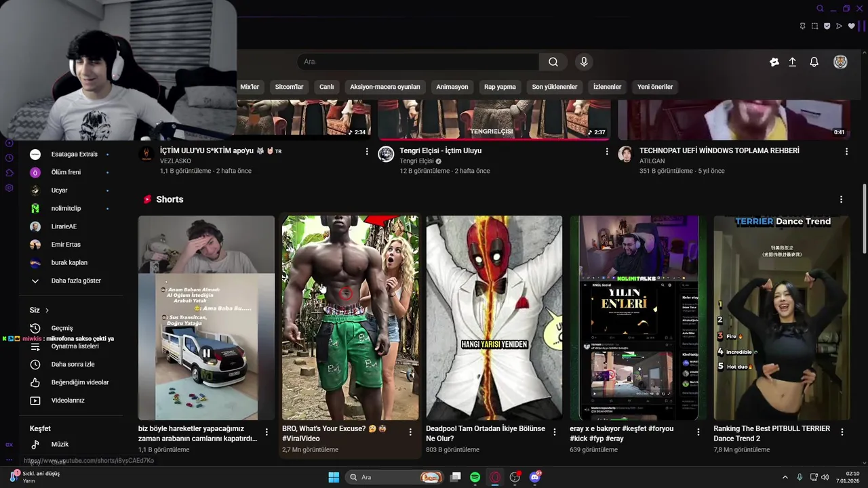
Task: Select the Aksiyon-macera oyunları chip
Action: (x=385, y=87)
